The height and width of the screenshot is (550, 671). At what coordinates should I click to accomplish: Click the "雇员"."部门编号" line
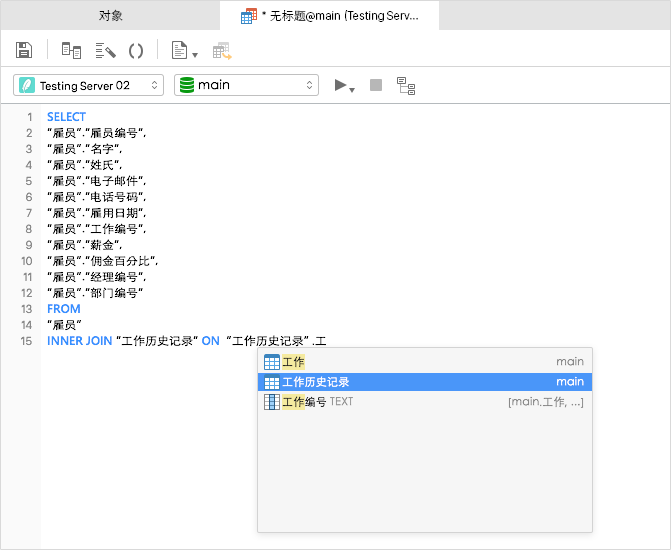pos(95,293)
